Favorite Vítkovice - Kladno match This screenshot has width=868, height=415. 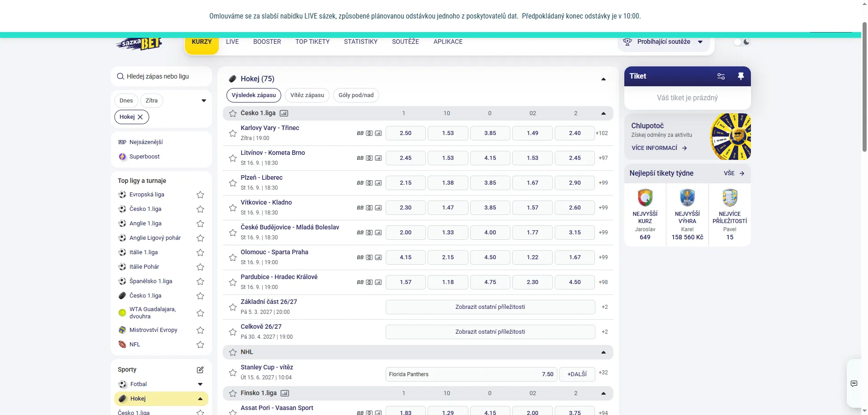[x=233, y=208]
